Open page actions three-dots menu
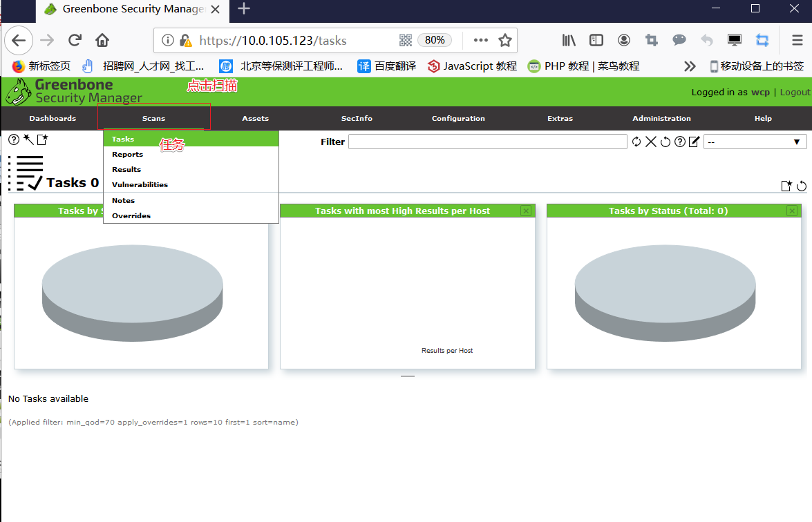812x522 pixels. click(480, 40)
